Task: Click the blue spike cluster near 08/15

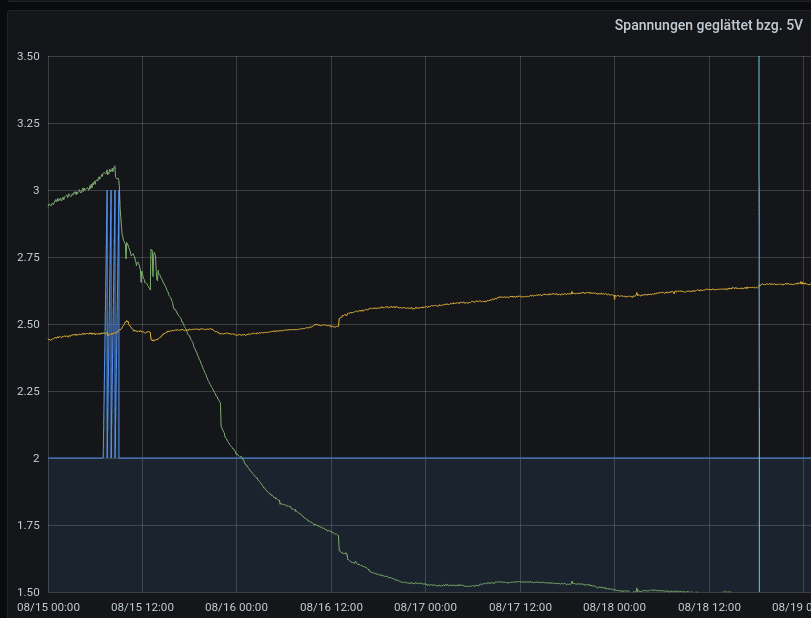Action: click(x=112, y=324)
